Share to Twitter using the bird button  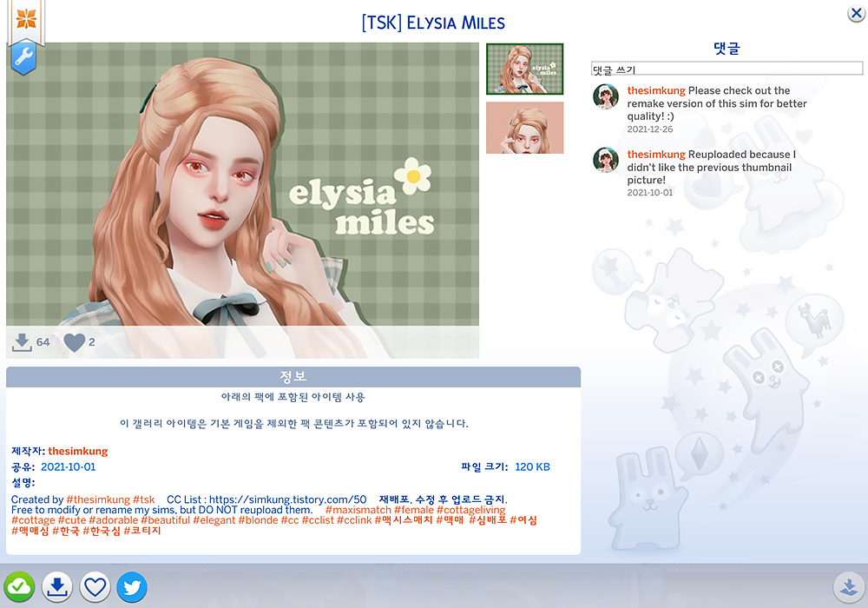pos(132,587)
